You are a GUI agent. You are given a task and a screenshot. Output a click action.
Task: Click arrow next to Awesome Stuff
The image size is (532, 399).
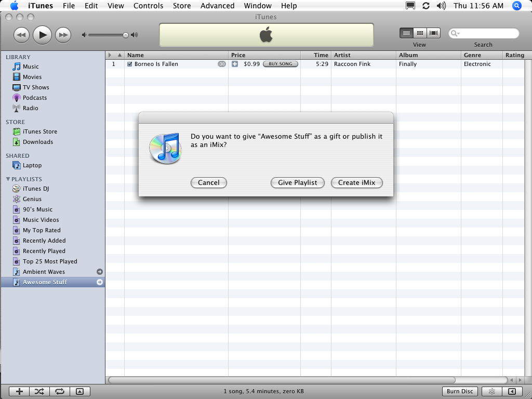point(99,282)
